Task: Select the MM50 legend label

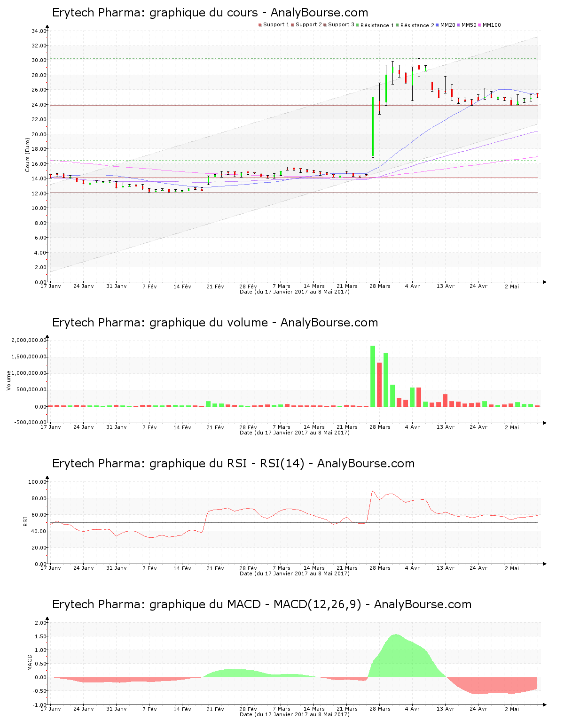Action: coord(469,25)
